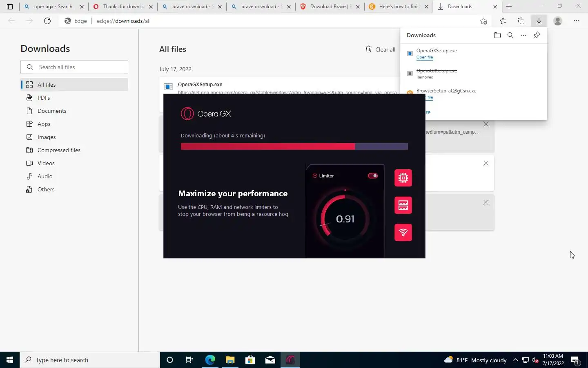Remove the download entry with utm_camp link
This screenshot has width=588, height=368.
(486, 124)
